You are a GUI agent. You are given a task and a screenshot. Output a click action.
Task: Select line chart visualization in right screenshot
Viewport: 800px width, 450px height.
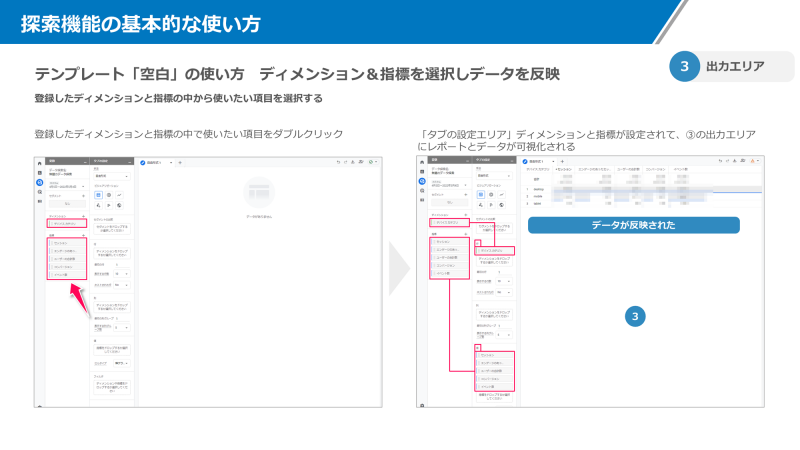pyautogui.click(x=503, y=193)
